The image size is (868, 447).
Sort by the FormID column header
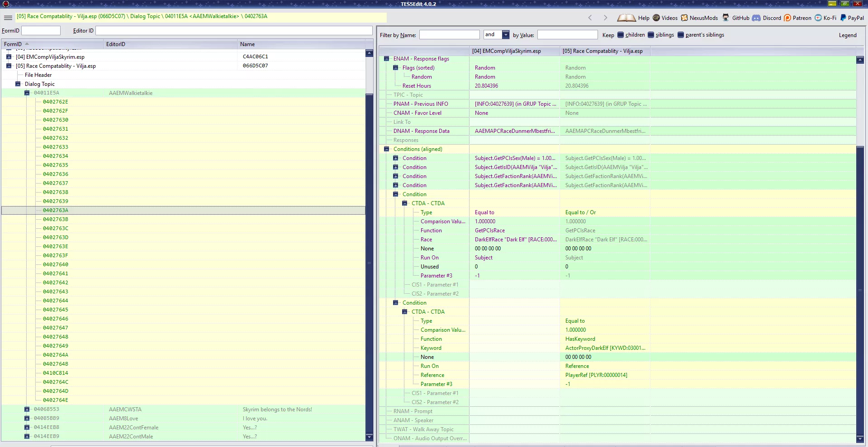pyautogui.click(x=52, y=44)
